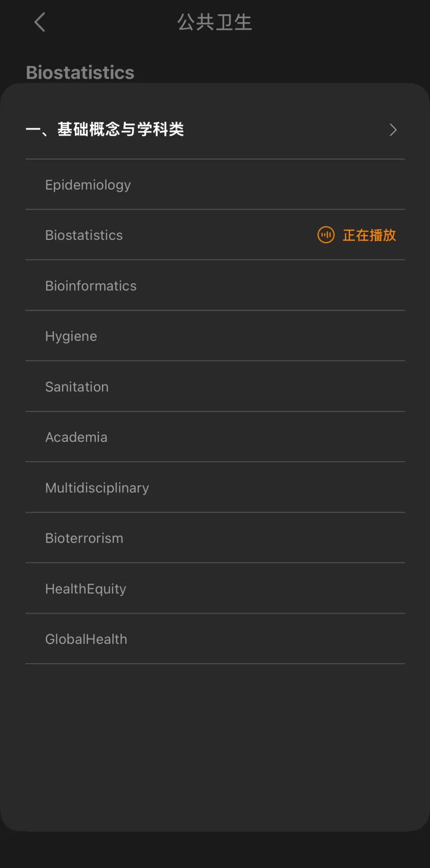Tap the back arrow icon
This screenshot has height=868, width=430.
pos(40,22)
